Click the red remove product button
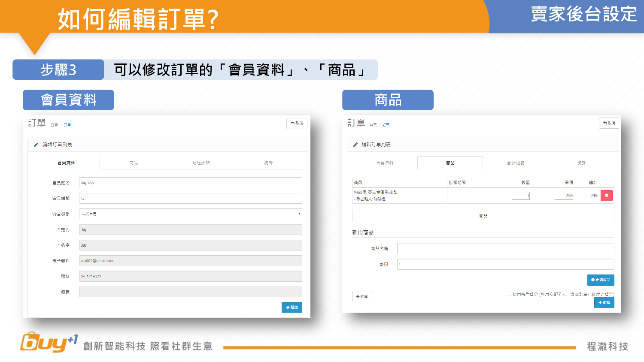Image resolution: width=644 pixels, height=362 pixels. tap(606, 196)
